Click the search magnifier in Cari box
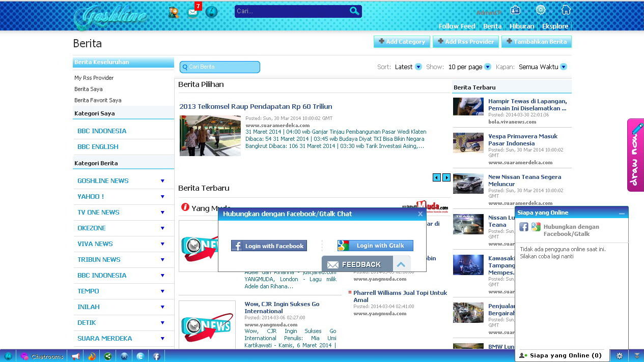Image resolution: width=644 pixels, height=362 pixels. 354,11
